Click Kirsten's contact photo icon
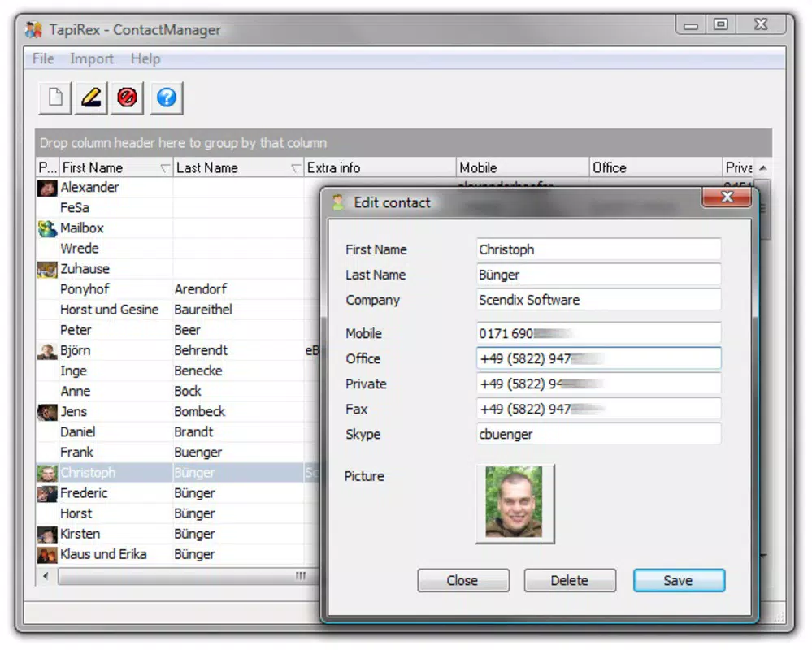This screenshot has height=650, width=812. tap(47, 534)
